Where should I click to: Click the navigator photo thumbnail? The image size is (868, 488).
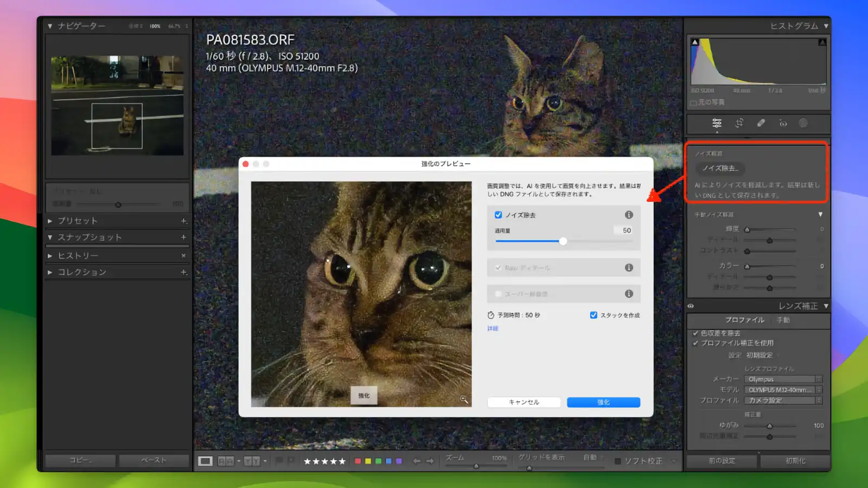point(117,107)
